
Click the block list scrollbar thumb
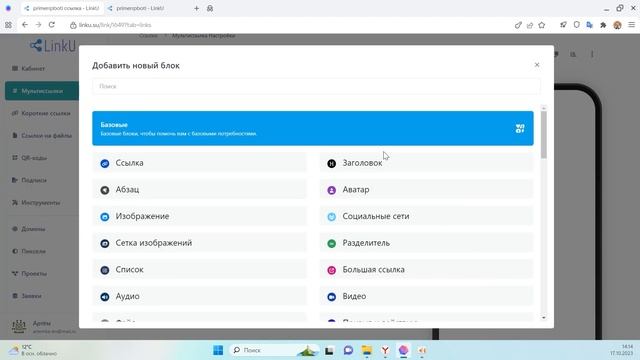click(544, 135)
